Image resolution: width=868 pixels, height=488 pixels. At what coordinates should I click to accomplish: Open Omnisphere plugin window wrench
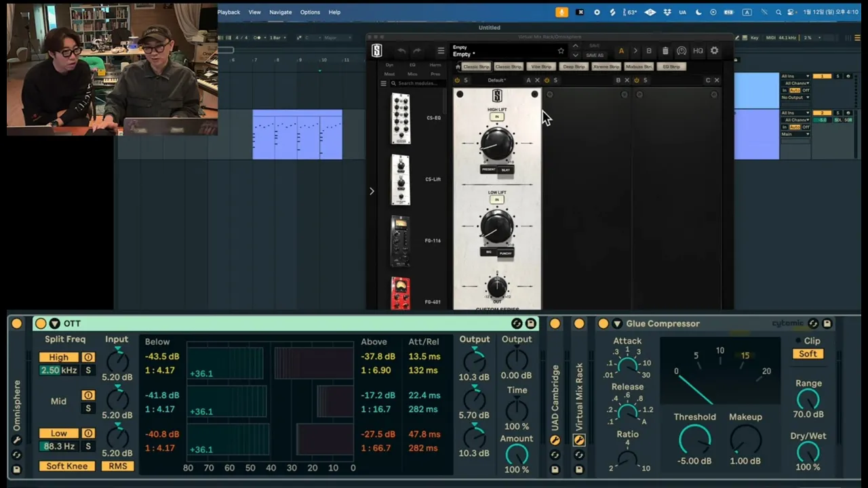pos(17,440)
